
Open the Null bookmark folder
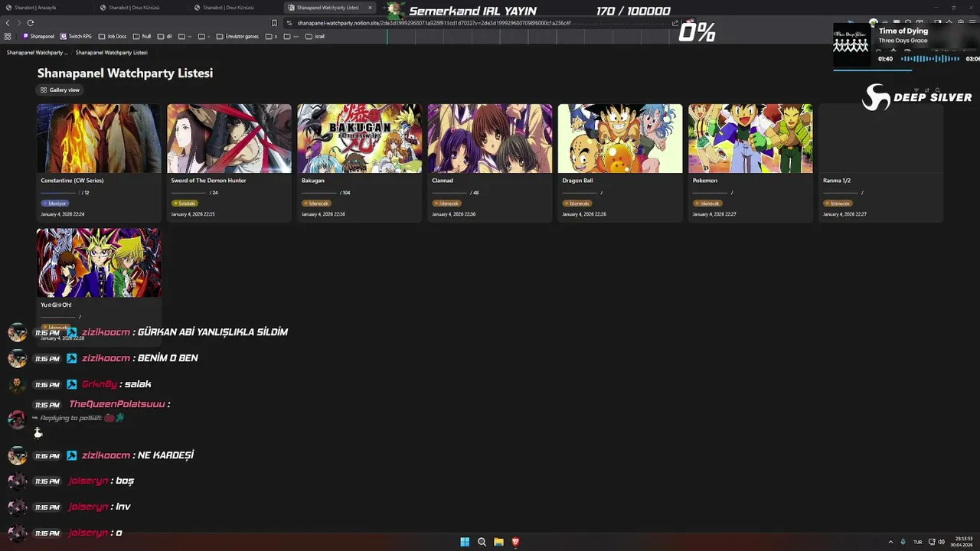click(x=142, y=36)
